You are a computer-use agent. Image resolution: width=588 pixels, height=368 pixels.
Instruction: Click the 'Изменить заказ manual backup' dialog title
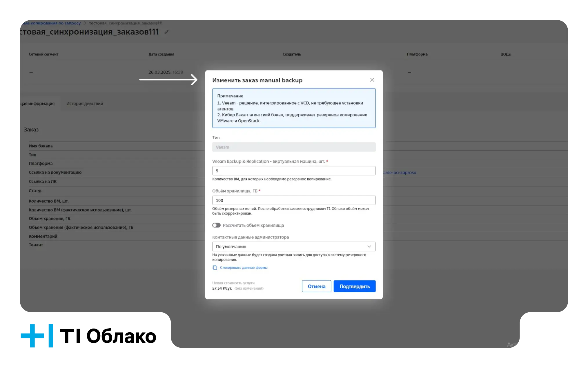(x=257, y=80)
